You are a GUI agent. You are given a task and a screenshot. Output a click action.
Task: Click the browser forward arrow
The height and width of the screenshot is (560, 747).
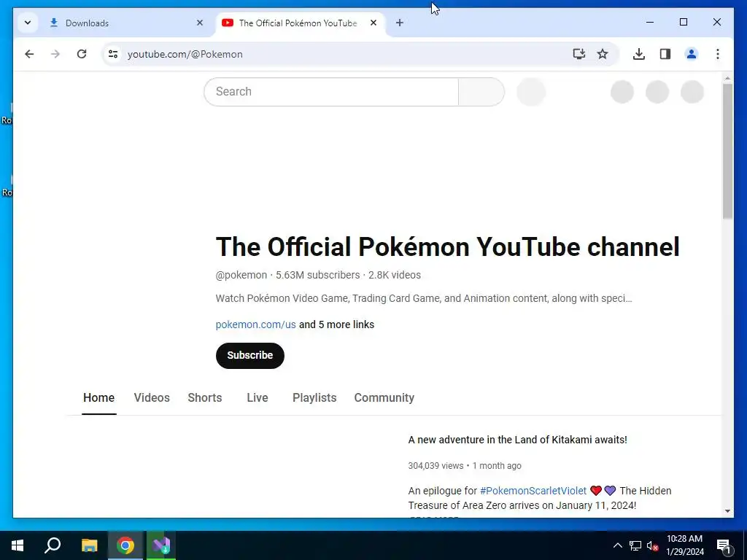(x=55, y=54)
